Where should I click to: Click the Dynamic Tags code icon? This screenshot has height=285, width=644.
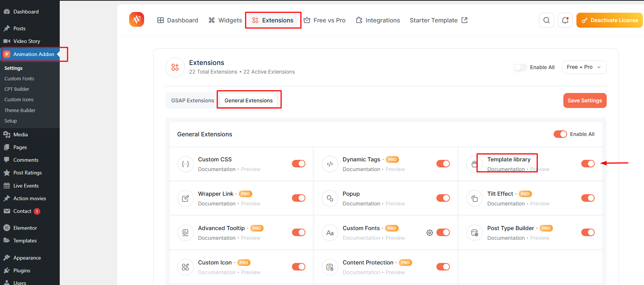[x=330, y=164]
